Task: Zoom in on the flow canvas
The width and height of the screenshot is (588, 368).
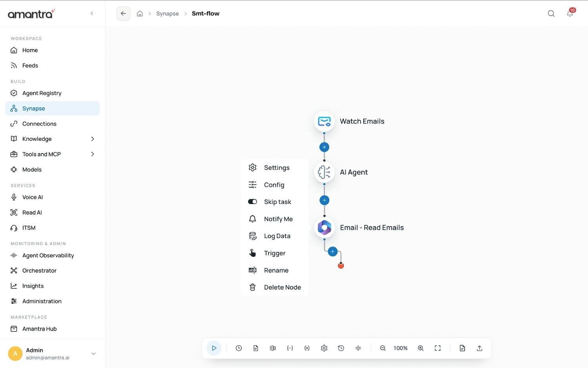Action: pyautogui.click(x=421, y=348)
